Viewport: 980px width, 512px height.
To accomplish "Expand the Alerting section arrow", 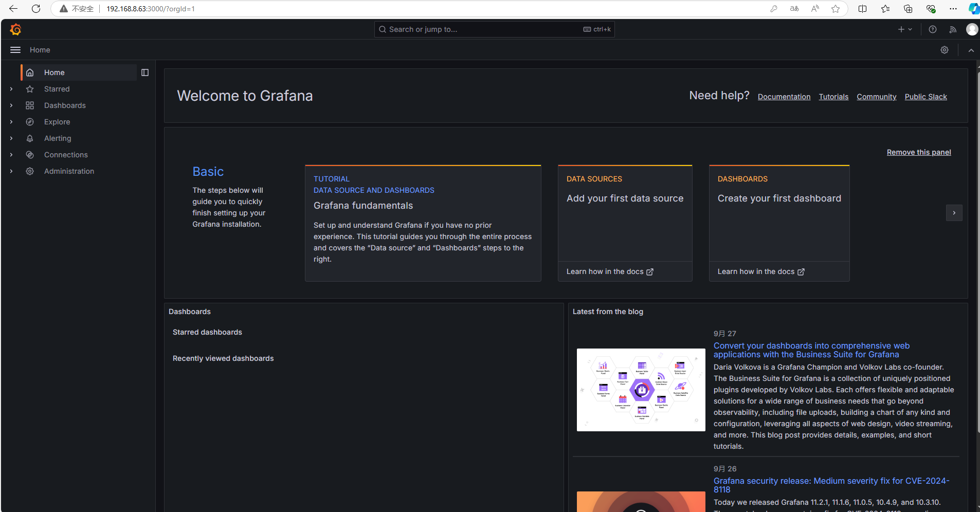I will pyautogui.click(x=11, y=138).
